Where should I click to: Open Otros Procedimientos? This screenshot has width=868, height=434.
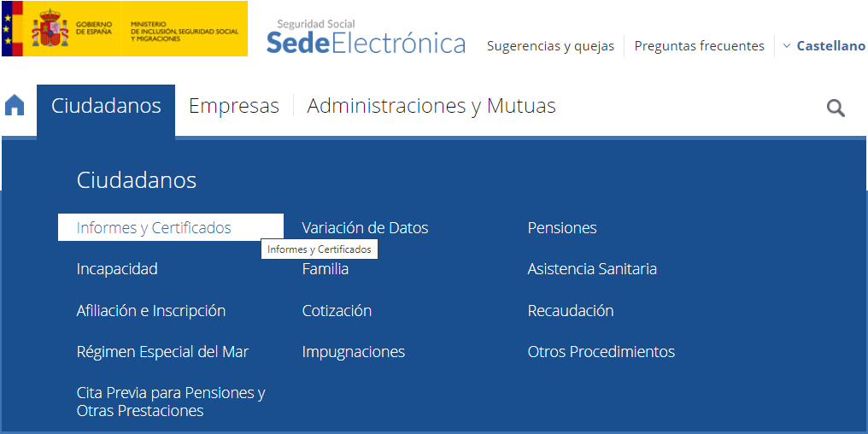tap(601, 352)
